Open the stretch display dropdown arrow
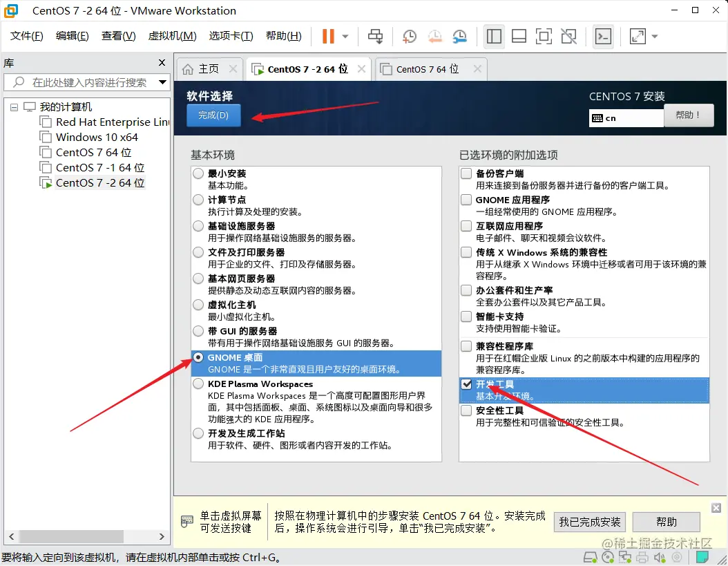This screenshot has width=728, height=566. (655, 36)
